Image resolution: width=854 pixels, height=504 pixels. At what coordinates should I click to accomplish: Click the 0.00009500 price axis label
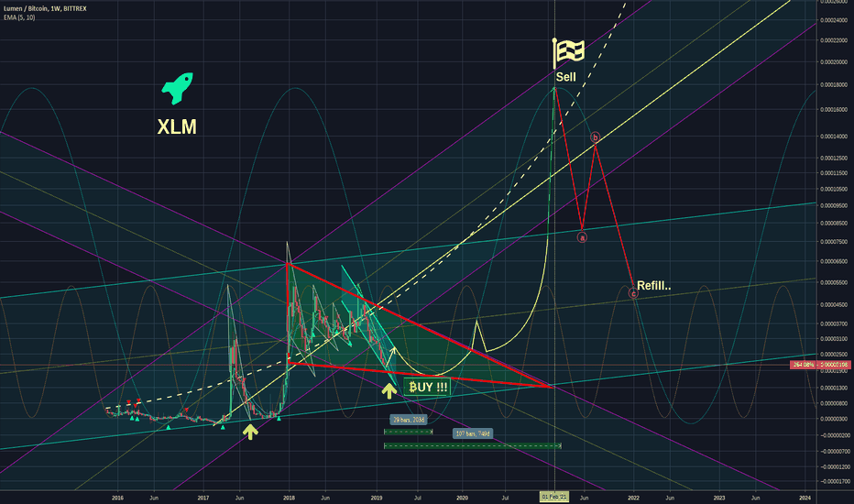(834, 206)
